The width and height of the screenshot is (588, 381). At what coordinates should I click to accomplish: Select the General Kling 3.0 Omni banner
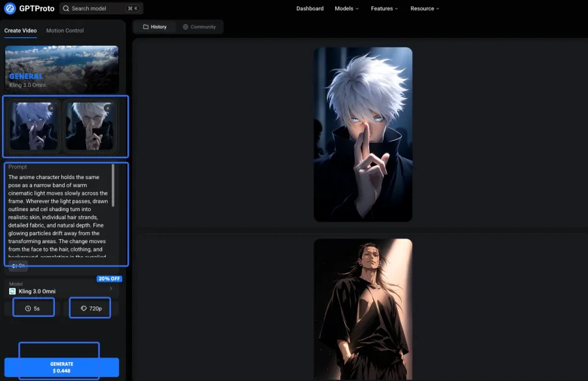[62, 69]
